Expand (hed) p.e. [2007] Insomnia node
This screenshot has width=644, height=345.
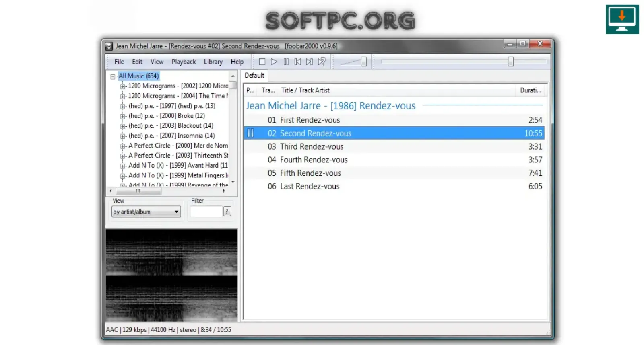click(123, 136)
